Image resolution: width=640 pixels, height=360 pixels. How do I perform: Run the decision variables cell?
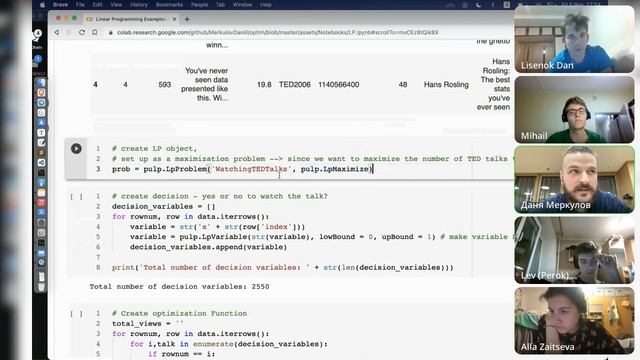76,197
